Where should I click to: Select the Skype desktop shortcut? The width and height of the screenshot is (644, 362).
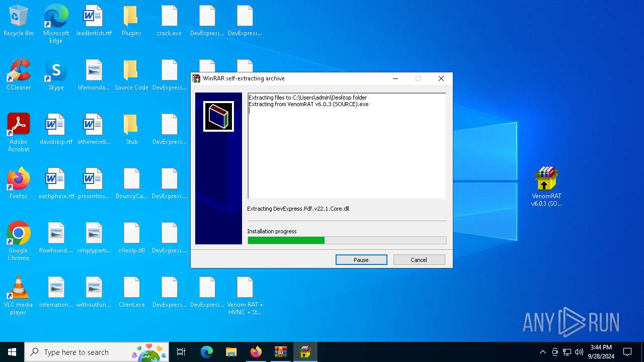tap(56, 76)
